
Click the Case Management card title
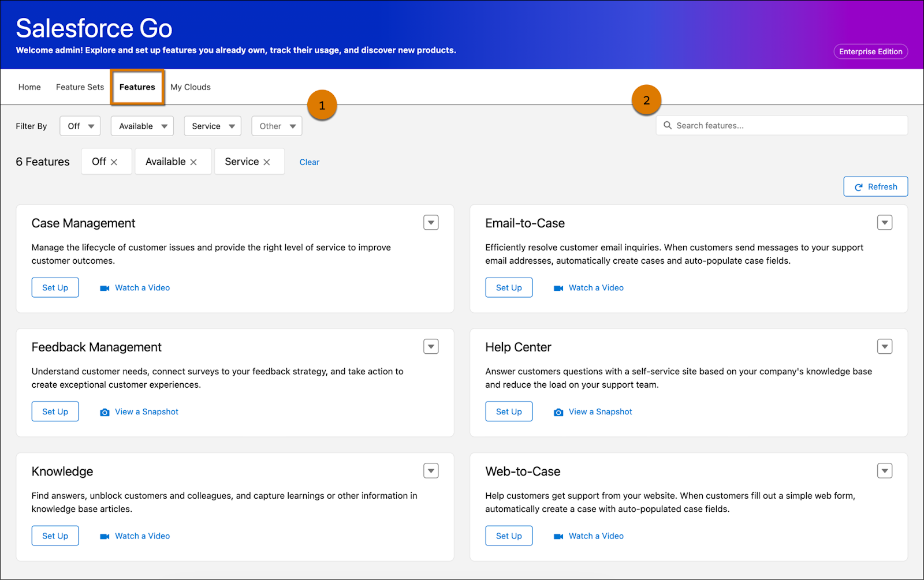pos(83,223)
